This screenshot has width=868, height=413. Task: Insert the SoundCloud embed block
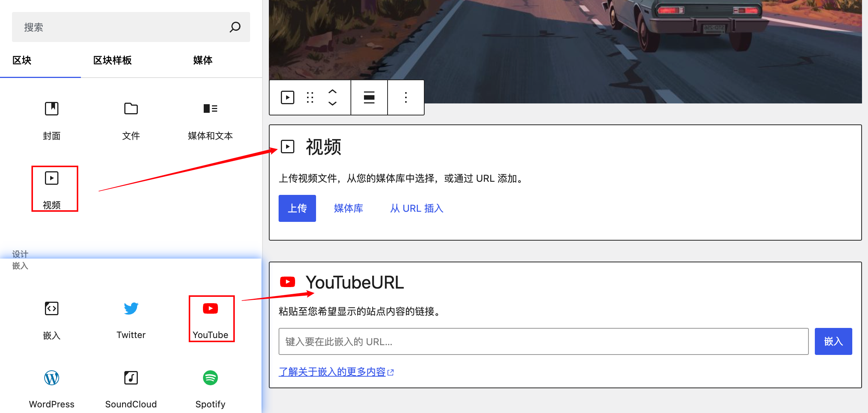tap(131, 389)
